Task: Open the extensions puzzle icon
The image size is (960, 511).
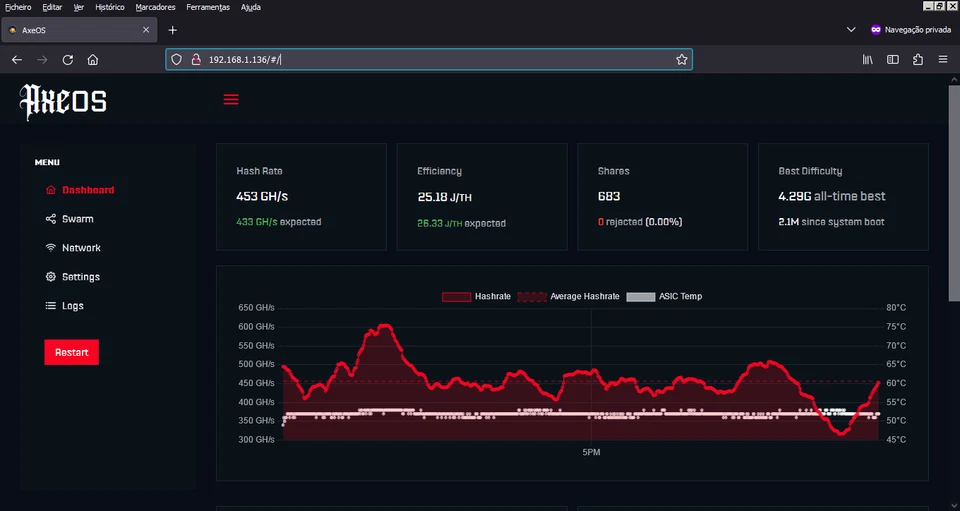Action: 918,60
